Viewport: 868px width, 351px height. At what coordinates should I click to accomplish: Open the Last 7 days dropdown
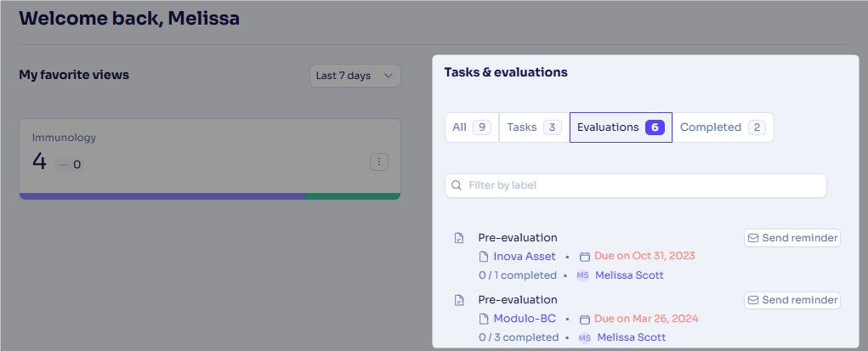355,76
